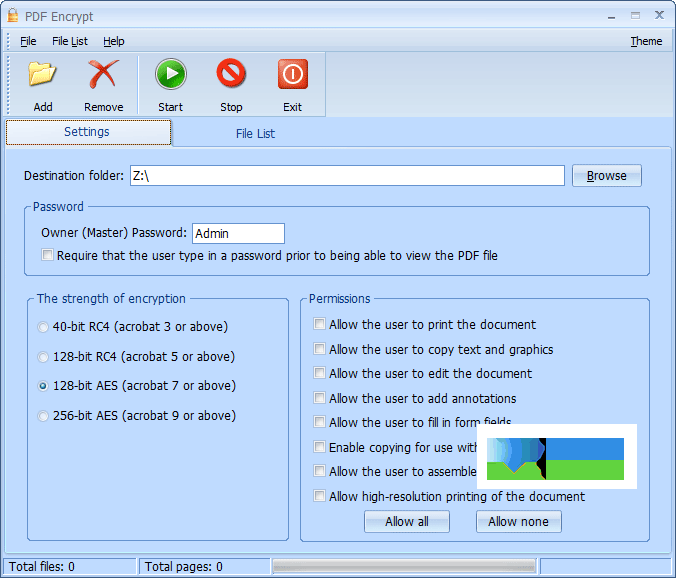Minimize the PDF Encrypt window
The height and width of the screenshot is (578, 676).
(611, 16)
